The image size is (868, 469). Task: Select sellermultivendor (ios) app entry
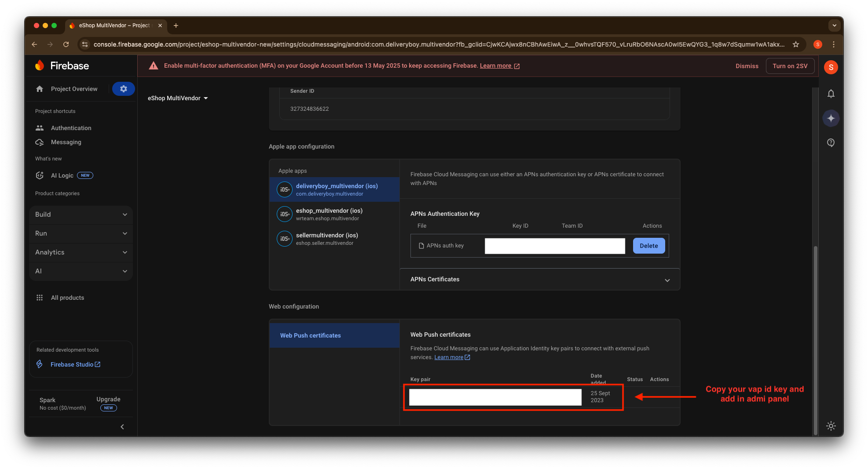click(334, 239)
